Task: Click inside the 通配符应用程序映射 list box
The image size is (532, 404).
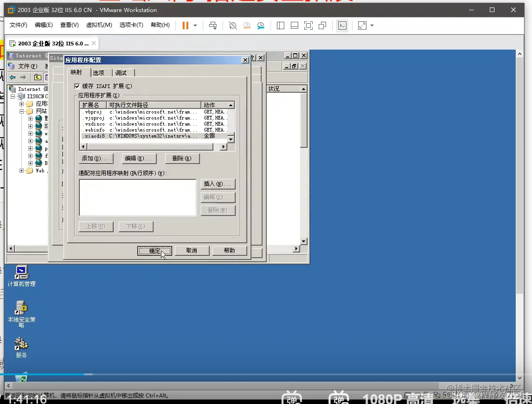Action: click(x=137, y=197)
